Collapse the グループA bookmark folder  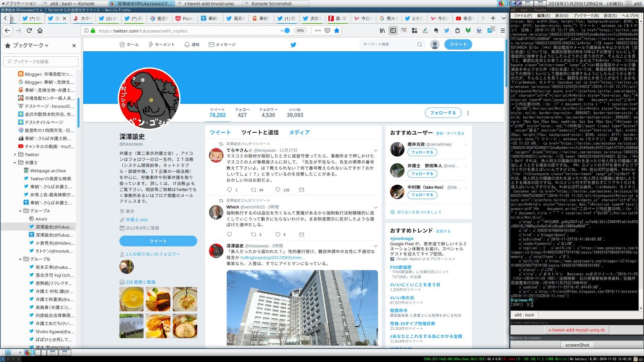20,211
